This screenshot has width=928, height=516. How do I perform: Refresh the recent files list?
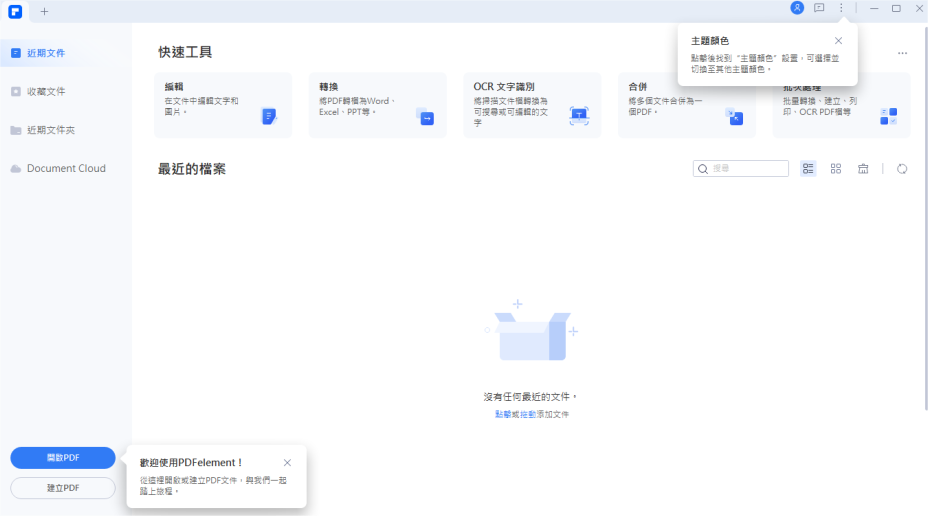point(902,169)
